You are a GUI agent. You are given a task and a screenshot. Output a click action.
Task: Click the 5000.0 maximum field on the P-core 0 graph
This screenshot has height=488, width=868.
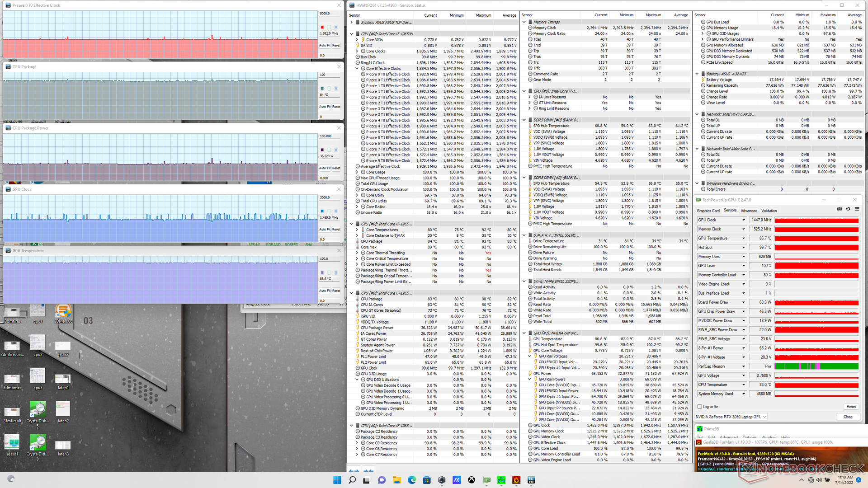click(330, 14)
